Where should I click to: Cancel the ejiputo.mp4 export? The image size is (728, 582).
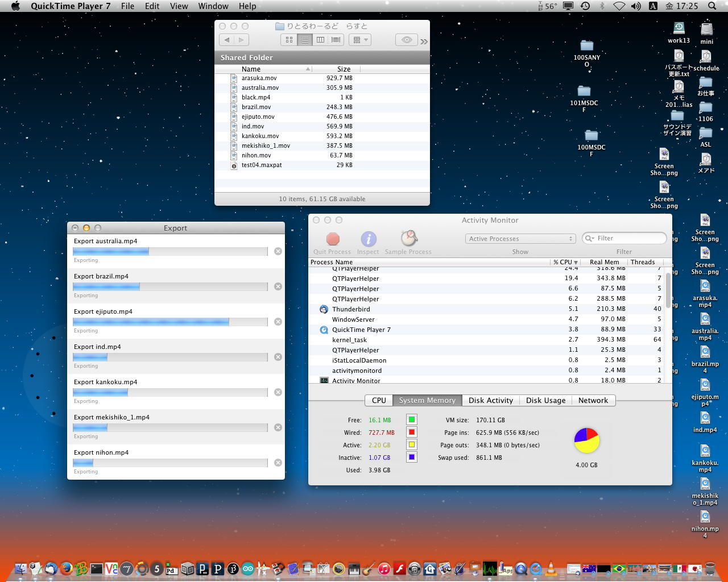click(x=278, y=322)
